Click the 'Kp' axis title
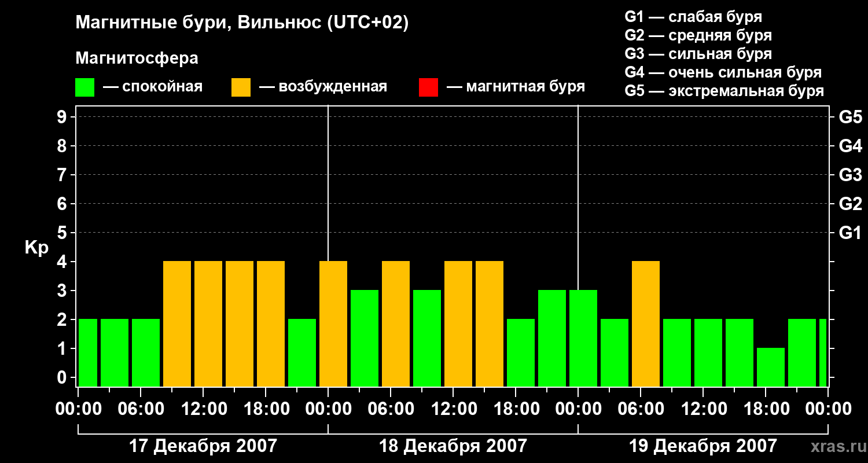The height and width of the screenshot is (463, 868). coord(36,248)
